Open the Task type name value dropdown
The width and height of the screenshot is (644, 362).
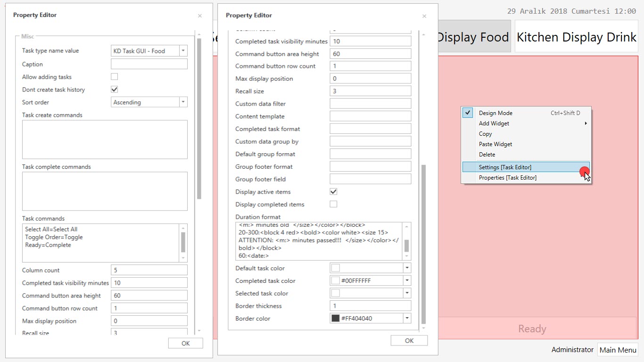(183, 51)
